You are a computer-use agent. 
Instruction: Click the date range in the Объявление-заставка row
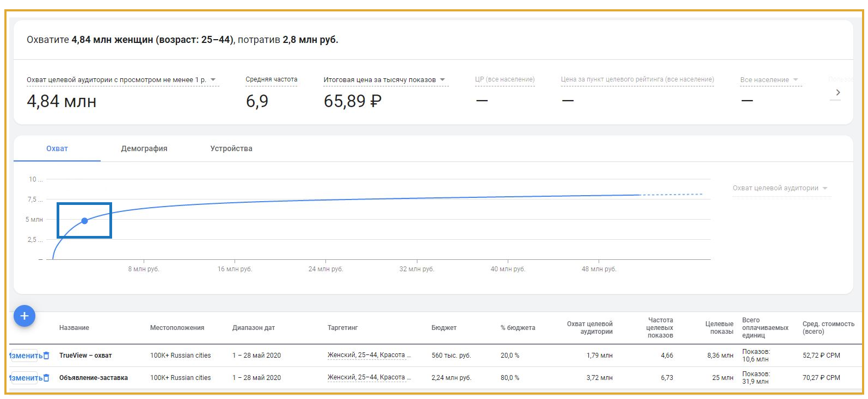[257, 378]
